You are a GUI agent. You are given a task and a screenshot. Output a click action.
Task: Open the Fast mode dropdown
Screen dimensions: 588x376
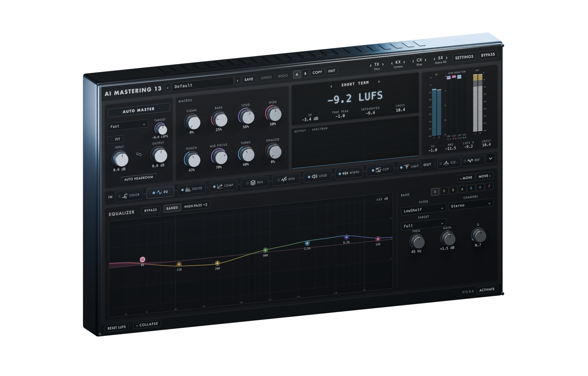point(127,126)
